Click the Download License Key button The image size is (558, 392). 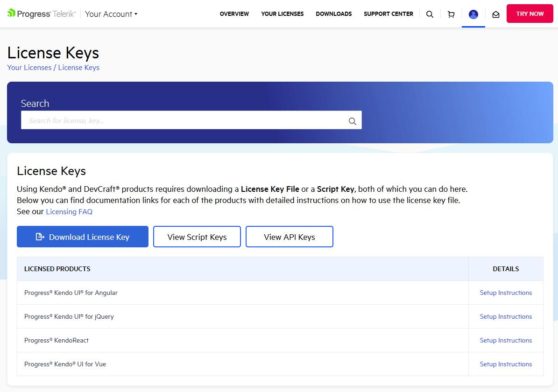(83, 237)
